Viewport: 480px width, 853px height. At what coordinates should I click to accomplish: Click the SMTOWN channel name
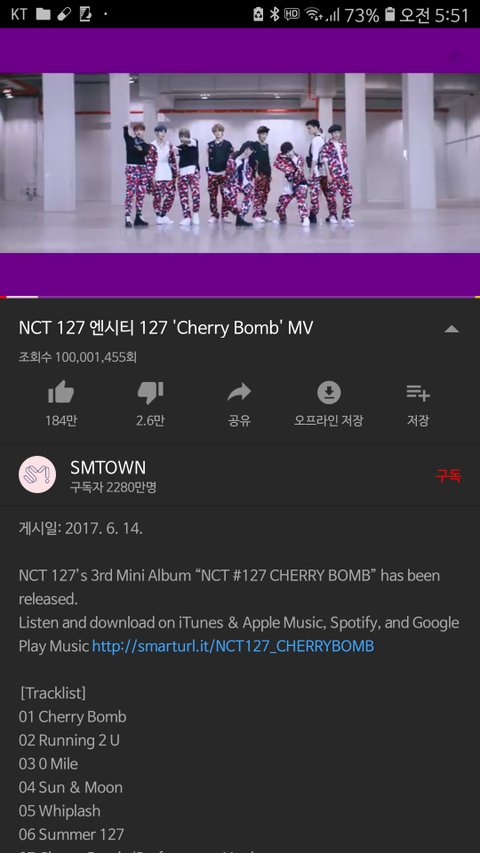[108, 467]
